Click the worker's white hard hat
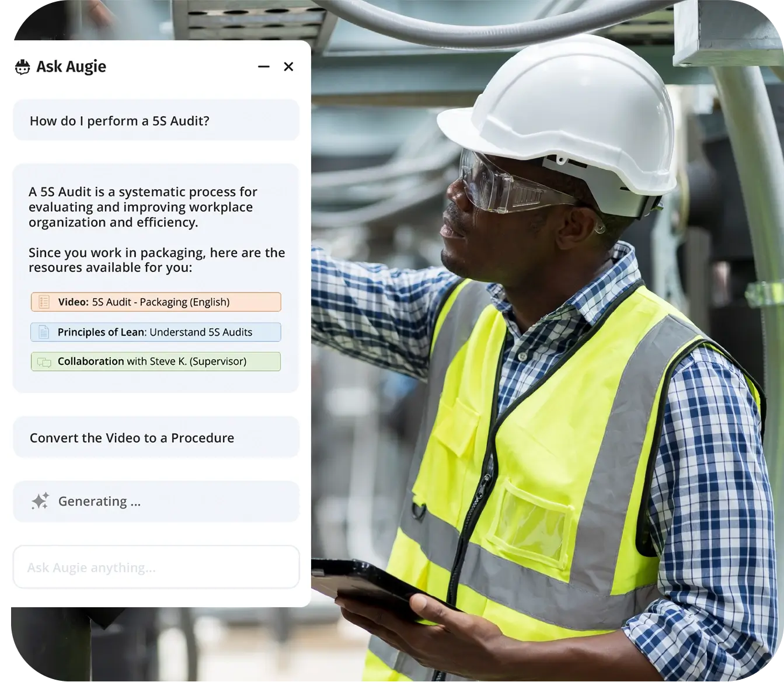784x682 pixels. (560, 111)
